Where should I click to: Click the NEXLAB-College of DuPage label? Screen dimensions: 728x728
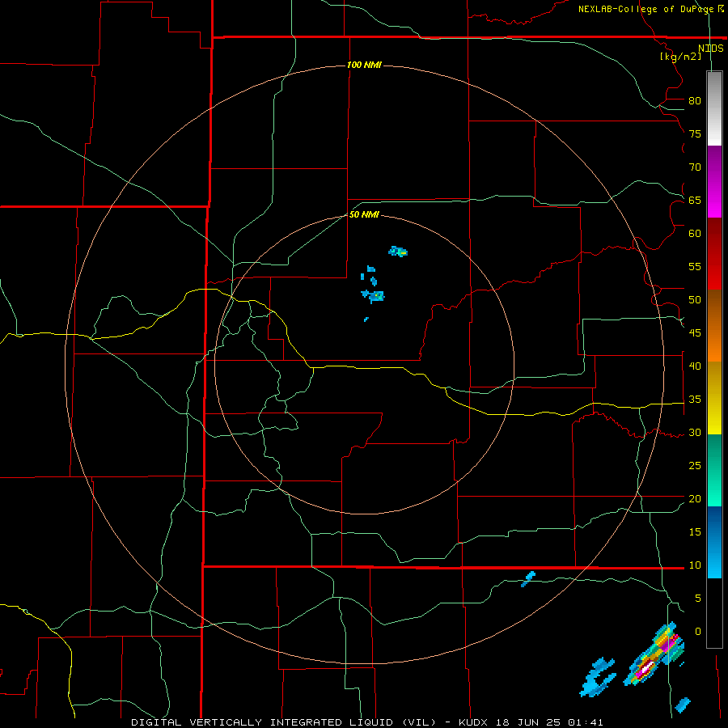coord(645,9)
